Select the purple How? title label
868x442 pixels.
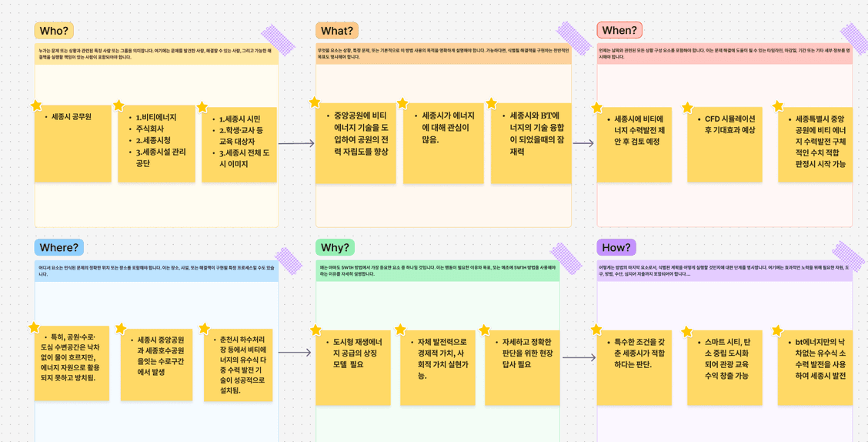tap(616, 247)
